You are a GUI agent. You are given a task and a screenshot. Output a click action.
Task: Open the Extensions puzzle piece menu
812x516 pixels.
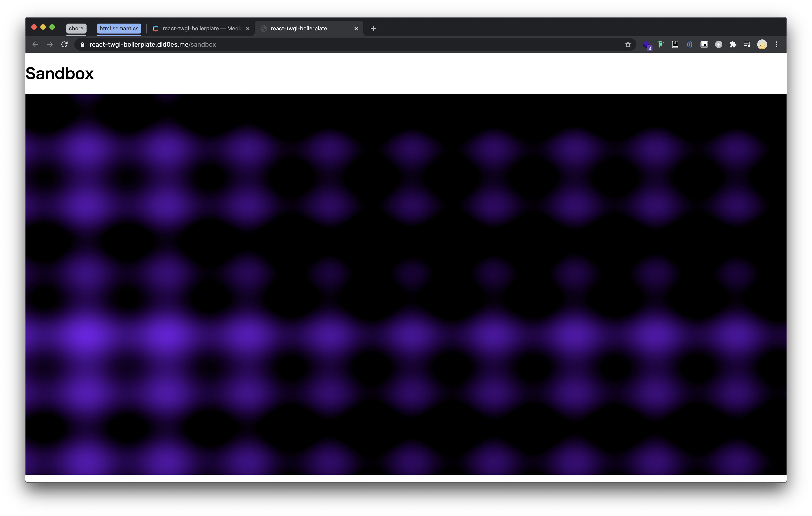point(733,44)
